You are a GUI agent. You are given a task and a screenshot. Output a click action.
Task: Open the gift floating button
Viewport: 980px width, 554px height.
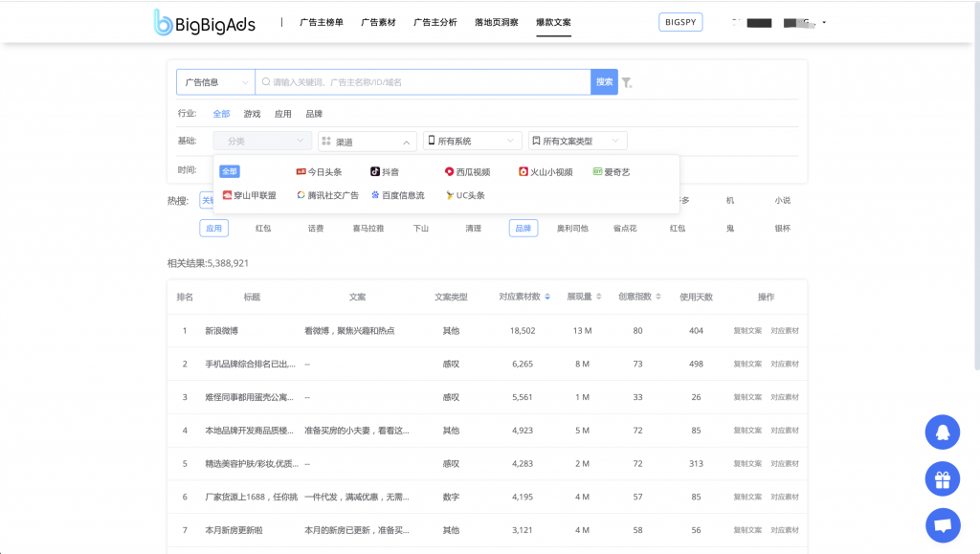943,479
